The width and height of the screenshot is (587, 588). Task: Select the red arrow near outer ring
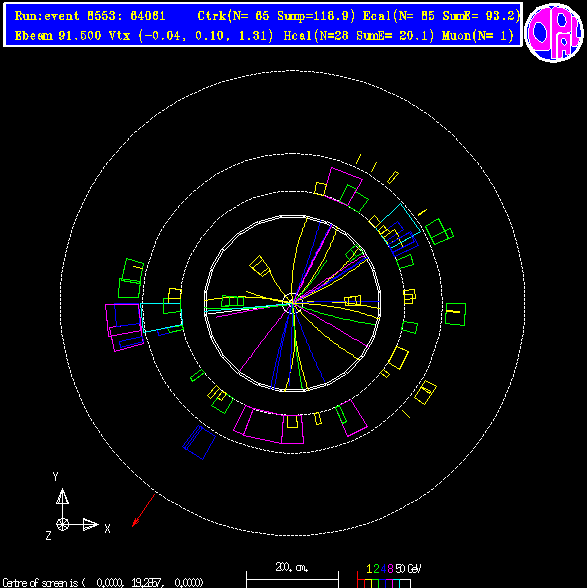click(144, 510)
